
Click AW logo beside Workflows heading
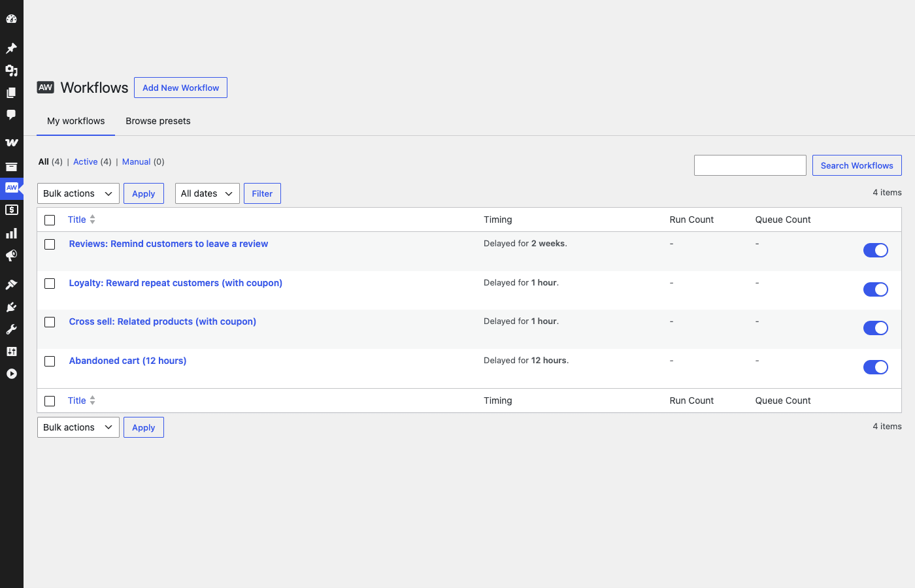[x=45, y=88]
